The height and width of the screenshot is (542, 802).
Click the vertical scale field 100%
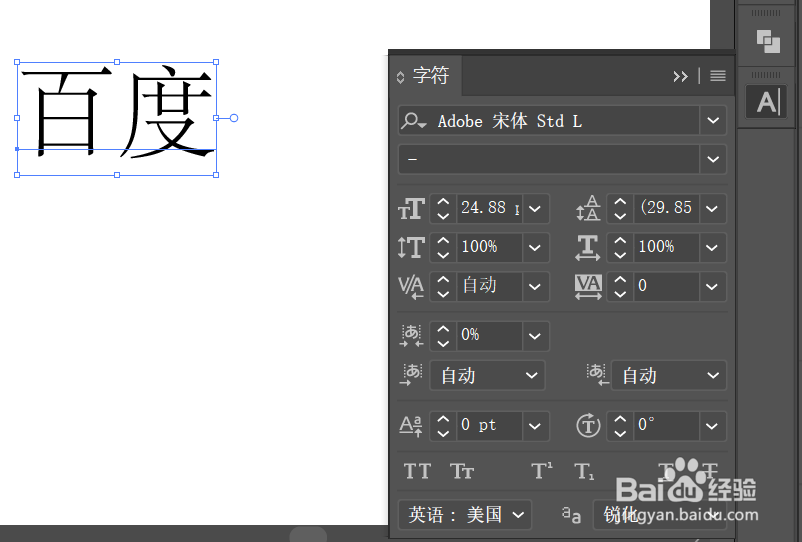pyautogui.click(x=489, y=247)
